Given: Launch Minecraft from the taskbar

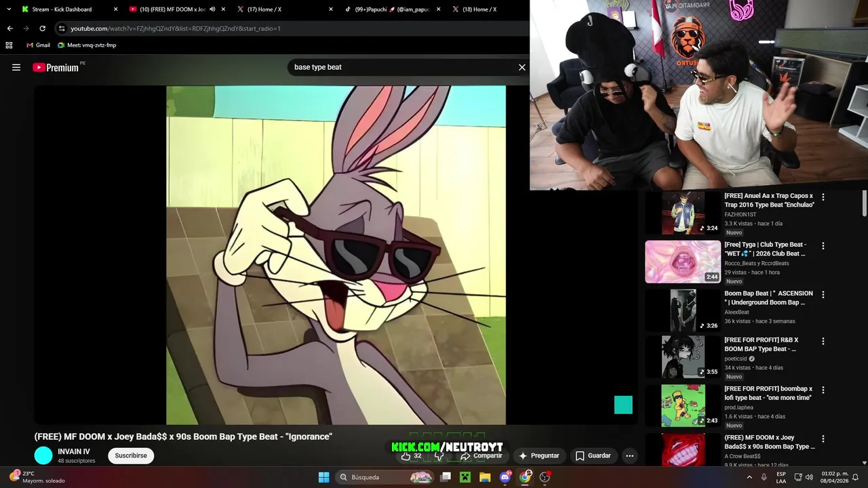Looking at the screenshot, I should (x=465, y=477).
